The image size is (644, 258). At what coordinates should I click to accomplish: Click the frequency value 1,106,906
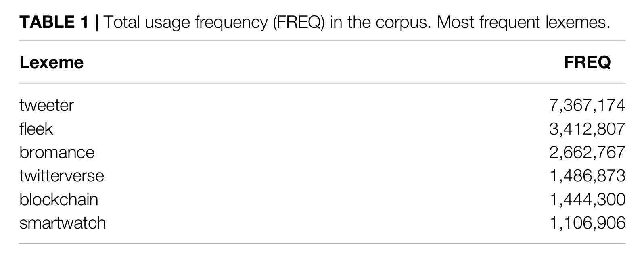pyautogui.click(x=587, y=223)
